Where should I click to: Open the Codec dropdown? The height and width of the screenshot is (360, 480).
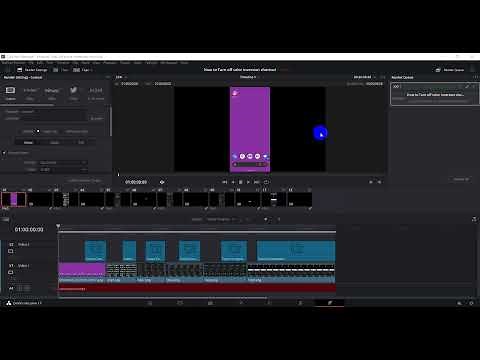click(x=63, y=170)
